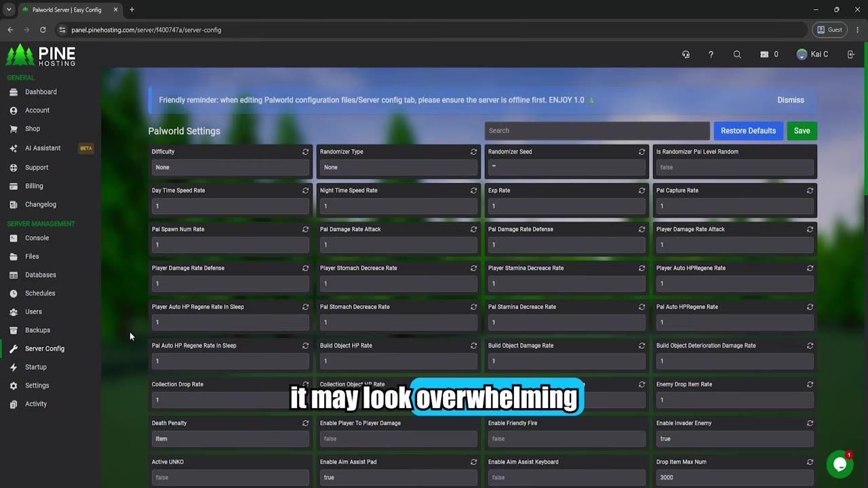
Task: Open the Dashboard sidebar item
Action: point(41,91)
